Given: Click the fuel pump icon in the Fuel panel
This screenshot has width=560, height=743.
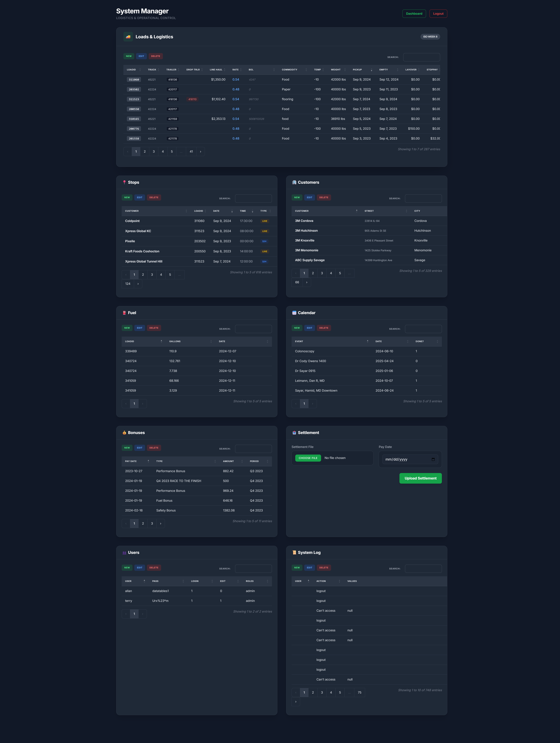Looking at the screenshot, I should pyautogui.click(x=124, y=313).
